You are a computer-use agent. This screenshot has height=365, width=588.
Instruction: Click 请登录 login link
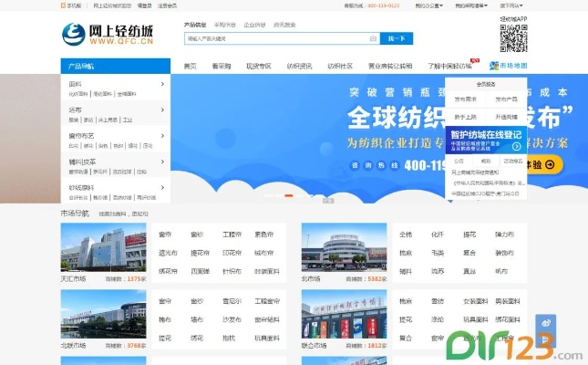point(144,5)
